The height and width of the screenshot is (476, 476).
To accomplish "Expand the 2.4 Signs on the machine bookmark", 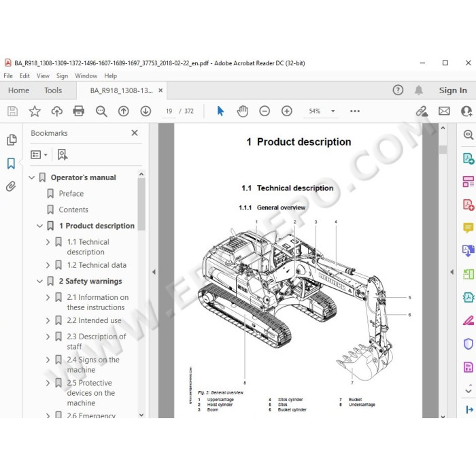I will pos(48,360).
